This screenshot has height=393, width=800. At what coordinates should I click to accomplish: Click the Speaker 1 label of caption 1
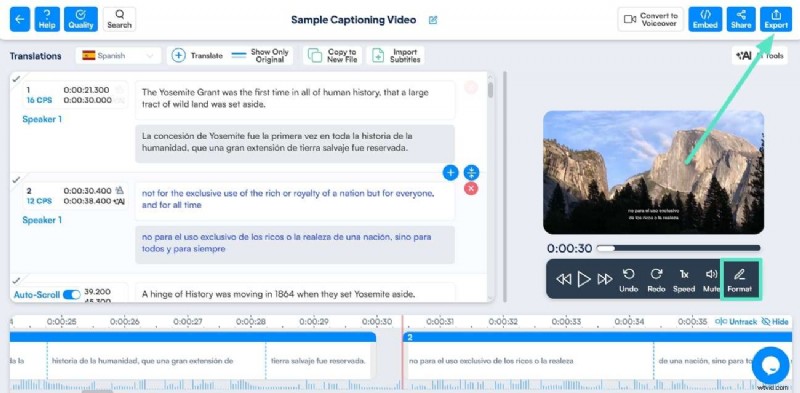(42, 119)
